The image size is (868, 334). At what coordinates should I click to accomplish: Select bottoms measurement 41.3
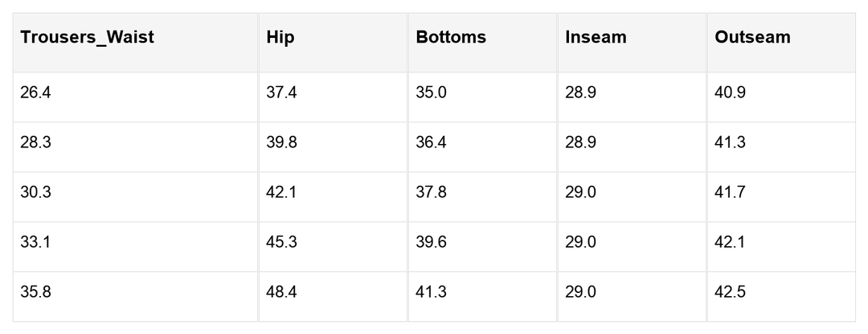click(432, 293)
